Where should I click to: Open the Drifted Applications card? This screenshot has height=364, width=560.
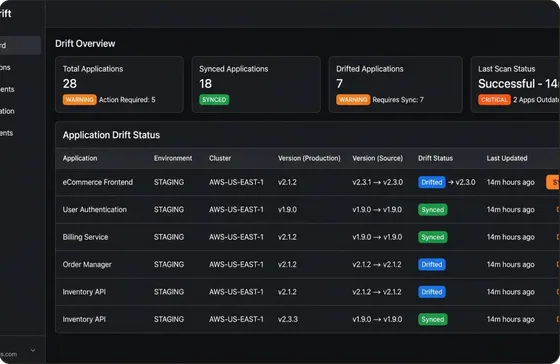[x=396, y=84]
